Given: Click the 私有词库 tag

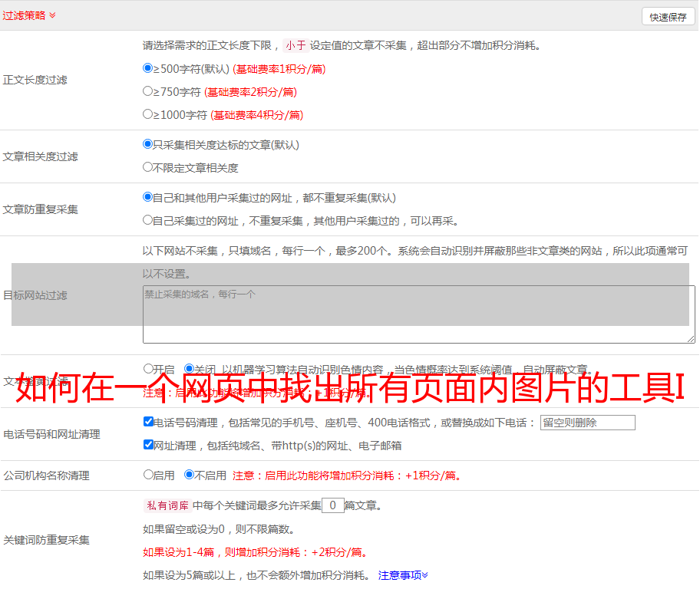Looking at the screenshot, I should coord(168,505).
